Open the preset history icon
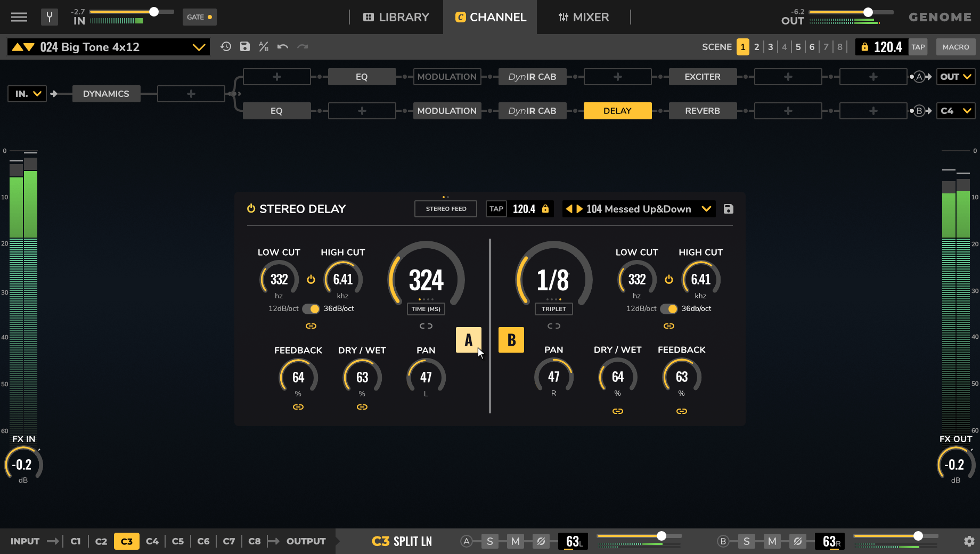The image size is (980, 554). coord(225,47)
